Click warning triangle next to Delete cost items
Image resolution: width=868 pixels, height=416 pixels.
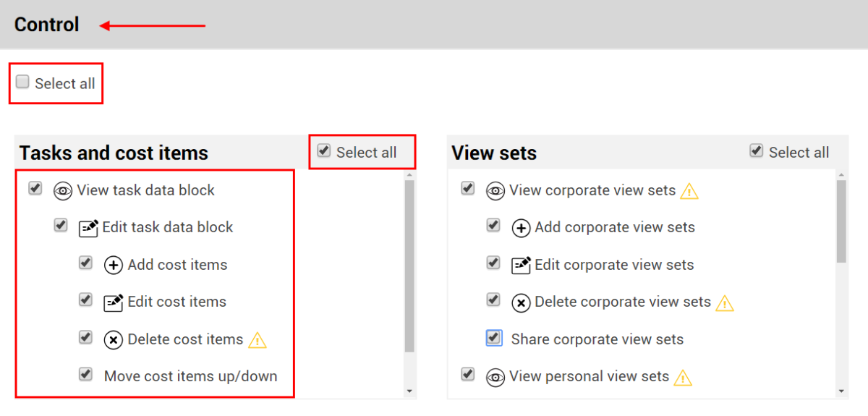(258, 340)
